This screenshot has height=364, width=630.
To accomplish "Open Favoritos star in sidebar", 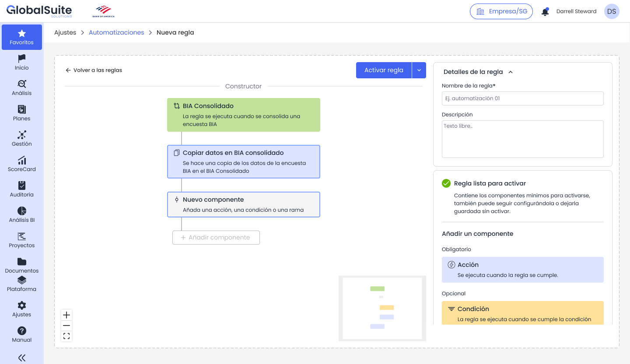I will click(22, 33).
